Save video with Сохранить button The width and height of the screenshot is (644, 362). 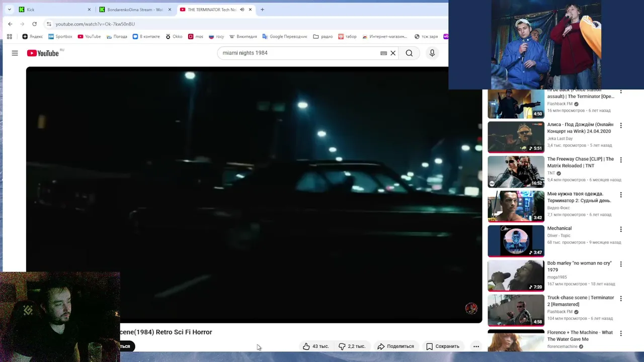[x=443, y=346]
